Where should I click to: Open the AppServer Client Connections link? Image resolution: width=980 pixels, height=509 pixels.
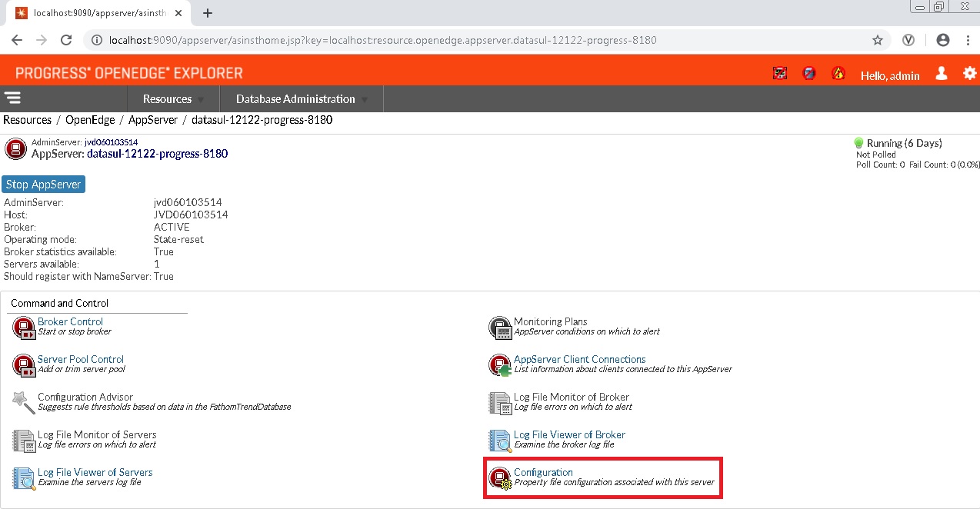pos(580,359)
